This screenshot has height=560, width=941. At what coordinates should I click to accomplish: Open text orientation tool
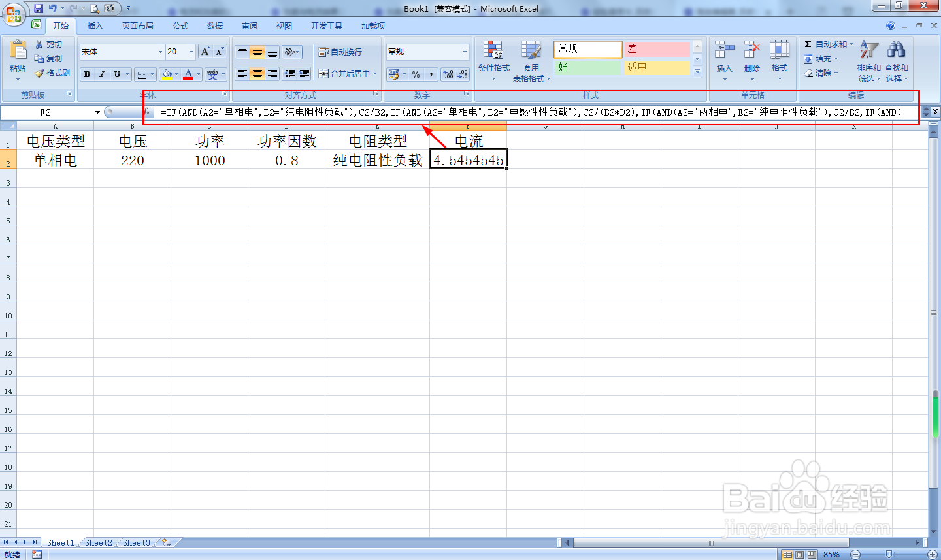click(292, 52)
